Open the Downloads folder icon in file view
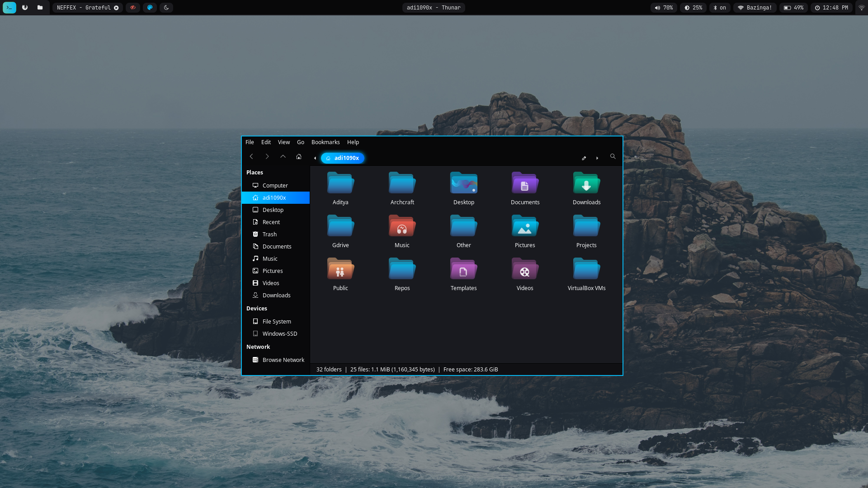 point(586,188)
